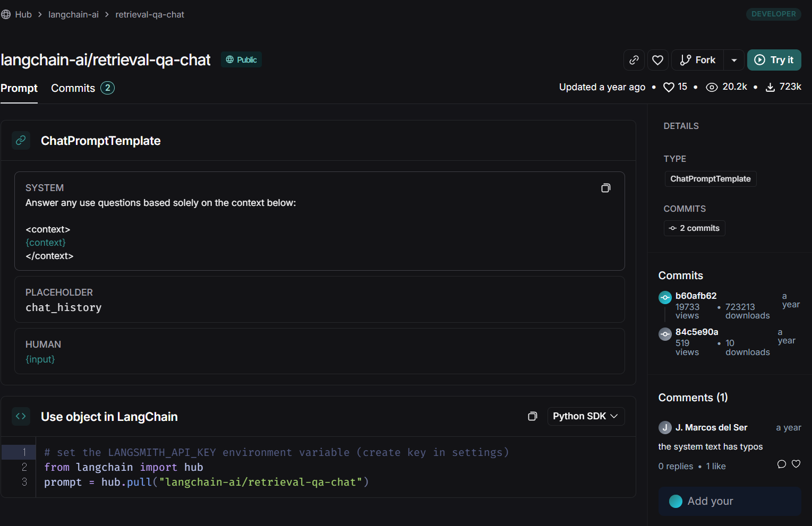Click the eye icon showing 20.2k views
This screenshot has width=812, height=526.
tap(712, 87)
